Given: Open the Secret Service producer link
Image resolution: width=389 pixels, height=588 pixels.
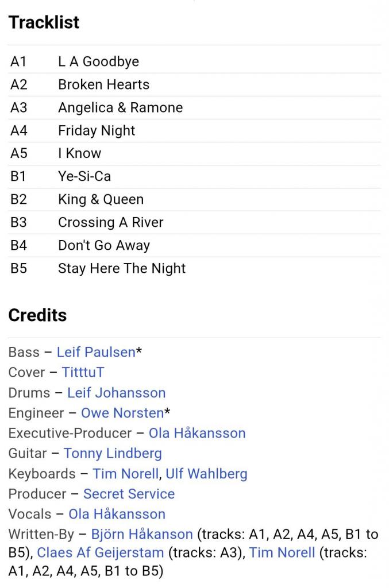Looking at the screenshot, I should 129,494.
